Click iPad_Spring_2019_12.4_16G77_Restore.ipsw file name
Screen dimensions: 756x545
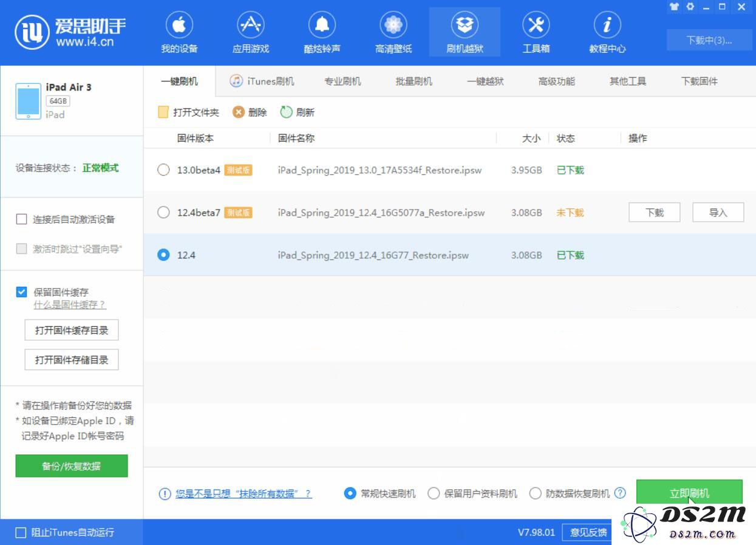[373, 255]
